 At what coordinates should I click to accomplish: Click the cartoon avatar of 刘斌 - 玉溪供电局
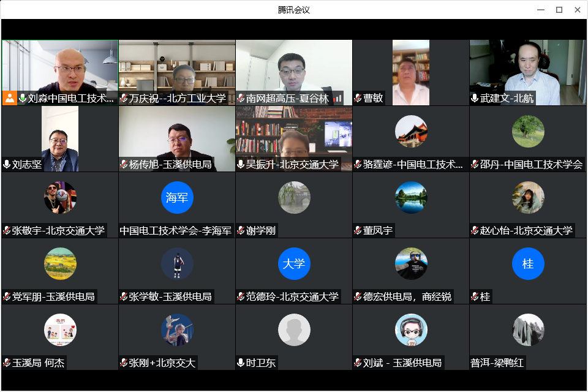coord(411,330)
